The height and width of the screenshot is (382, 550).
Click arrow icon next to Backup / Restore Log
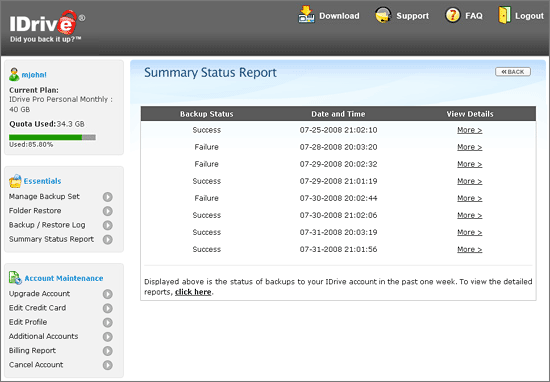pyautogui.click(x=108, y=225)
